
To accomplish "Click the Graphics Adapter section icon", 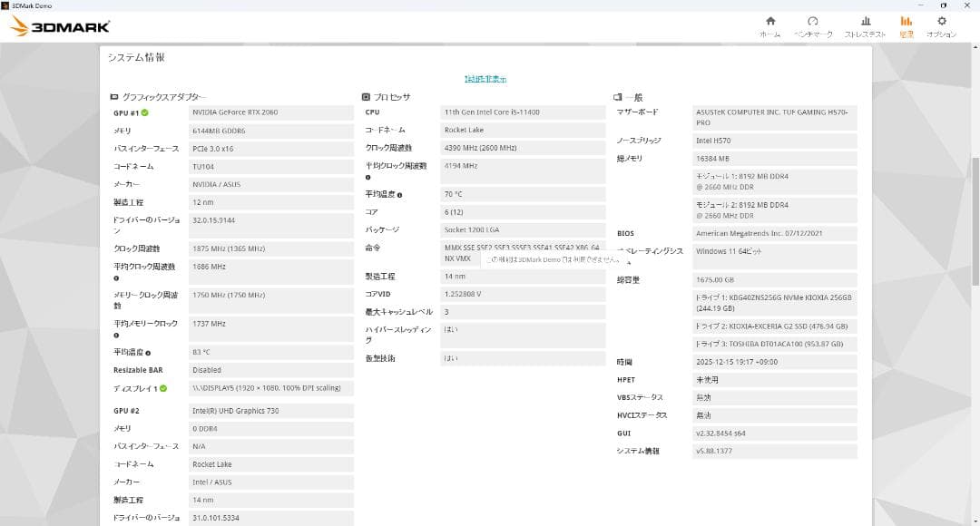I will (x=113, y=95).
